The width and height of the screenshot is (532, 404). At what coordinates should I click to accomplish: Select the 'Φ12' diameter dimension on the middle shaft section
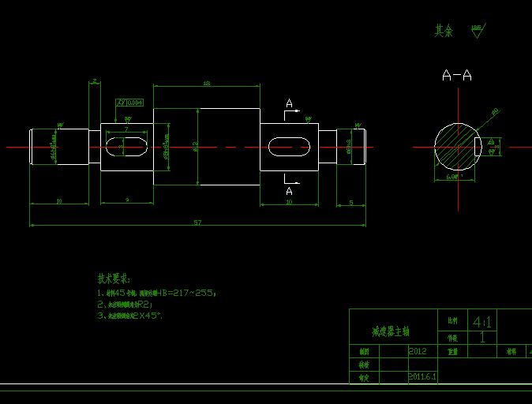195,146
